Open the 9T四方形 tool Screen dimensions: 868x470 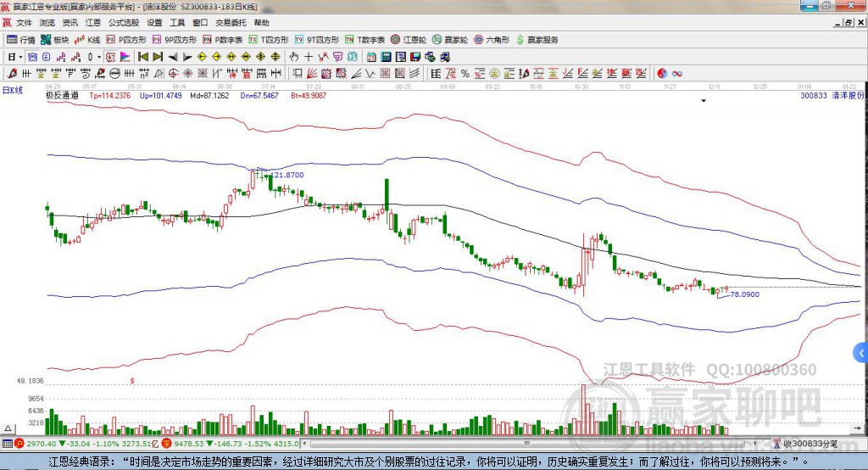coord(317,40)
